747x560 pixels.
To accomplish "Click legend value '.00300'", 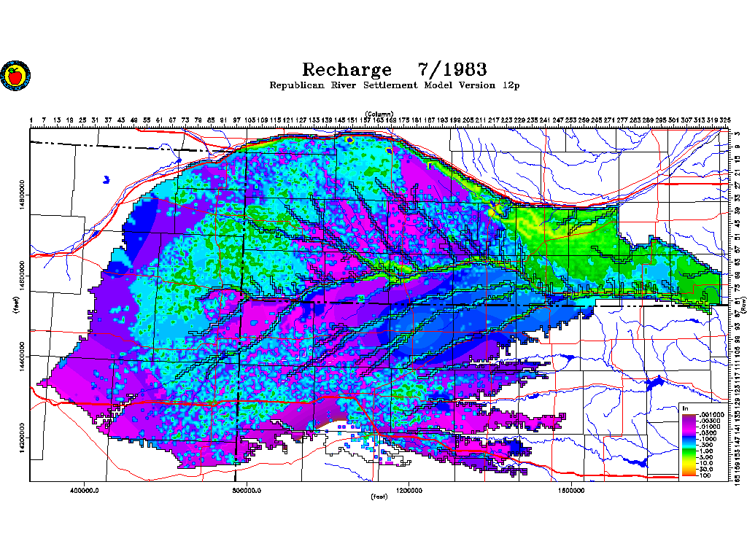I will pyautogui.click(x=710, y=421).
